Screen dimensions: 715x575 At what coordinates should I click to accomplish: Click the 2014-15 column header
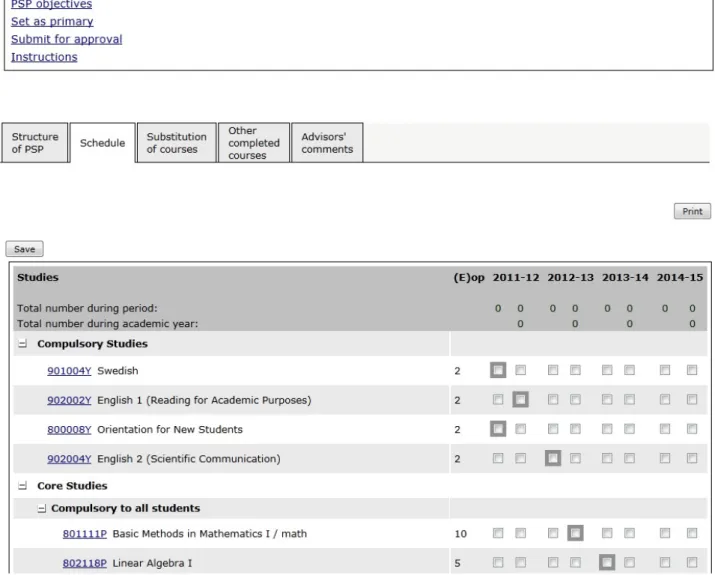click(x=680, y=278)
